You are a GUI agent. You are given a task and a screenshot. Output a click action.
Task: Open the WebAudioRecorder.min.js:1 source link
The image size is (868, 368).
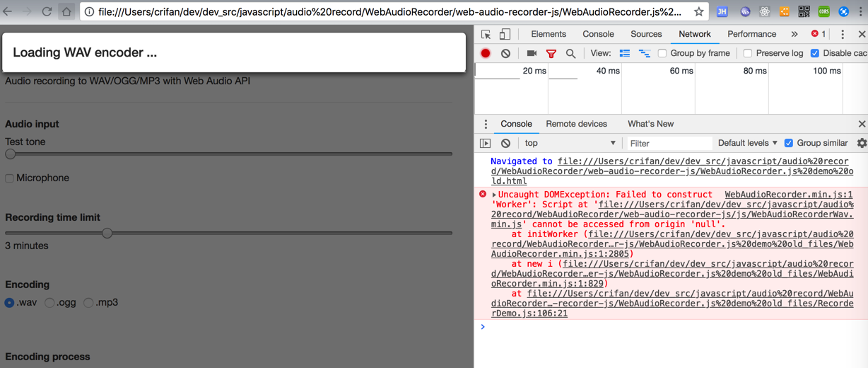pyautogui.click(x=789, y=195)
